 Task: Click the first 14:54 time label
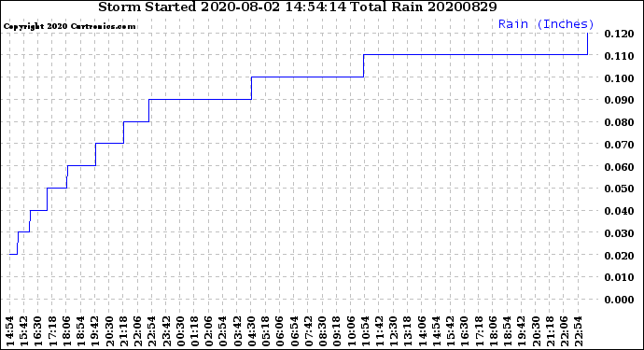click(9, 331)
